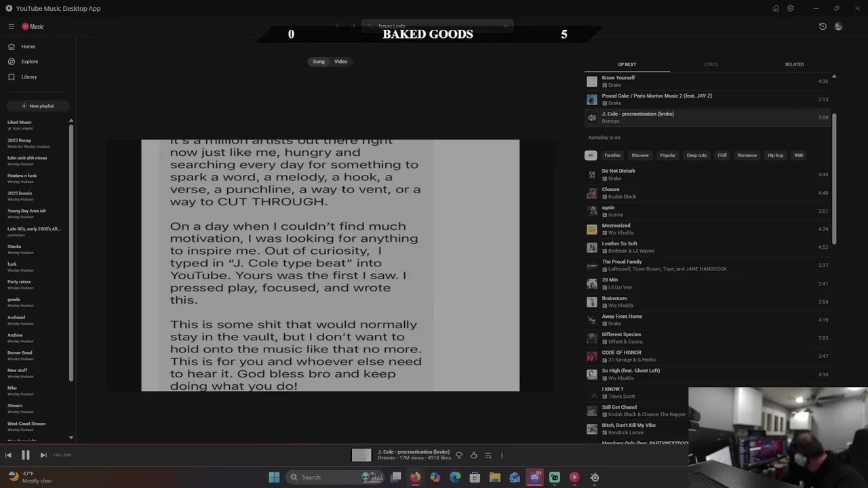Open File Explorer from the taskbar

pyautogui.click(x=495, y=477)
